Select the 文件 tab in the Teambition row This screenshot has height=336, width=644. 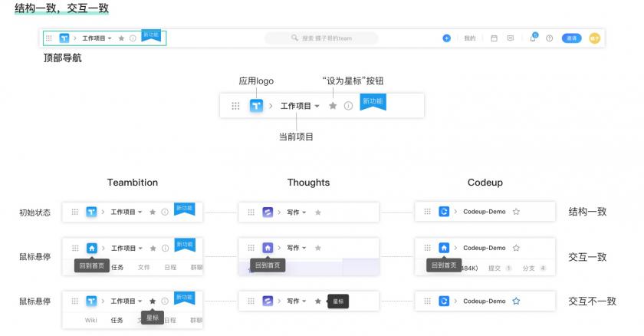[144, 268]
